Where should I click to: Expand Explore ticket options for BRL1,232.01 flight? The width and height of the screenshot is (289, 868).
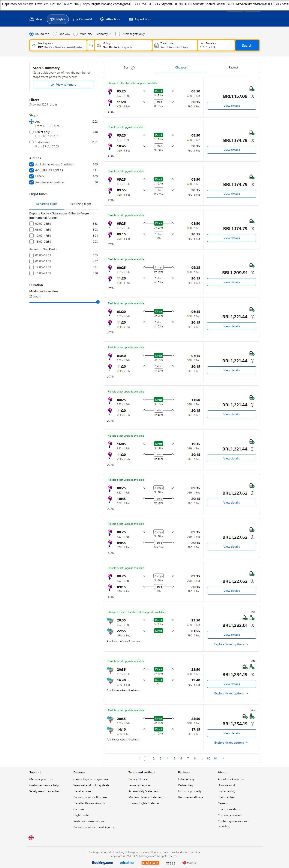[x=231, y=644]
